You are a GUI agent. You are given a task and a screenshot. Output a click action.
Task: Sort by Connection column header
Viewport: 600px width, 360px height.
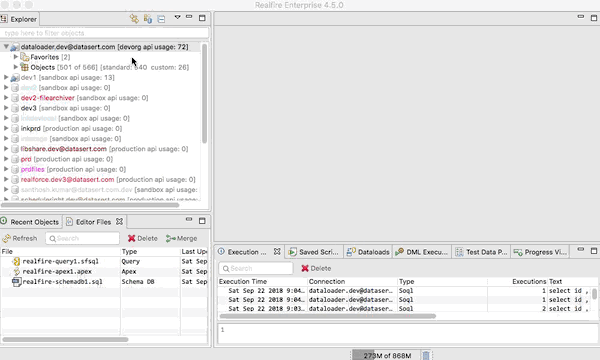pyautogui.click(x=352, y=282)
